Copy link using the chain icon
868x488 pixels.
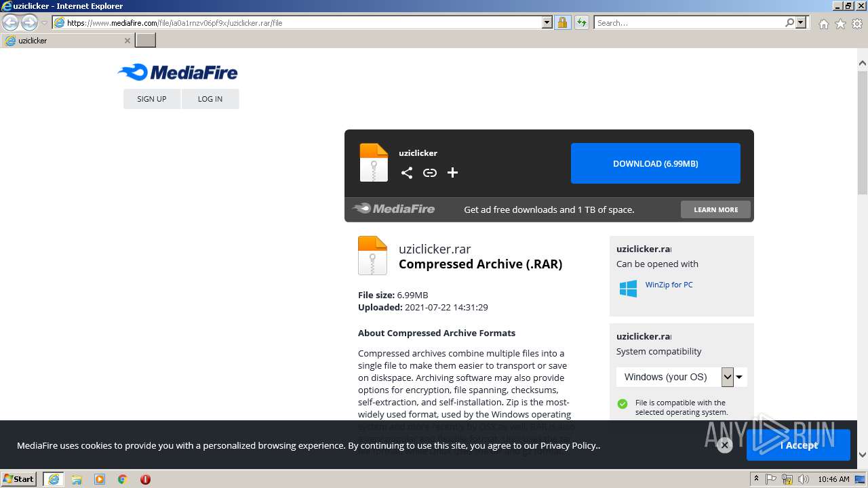tap(430, 173)
